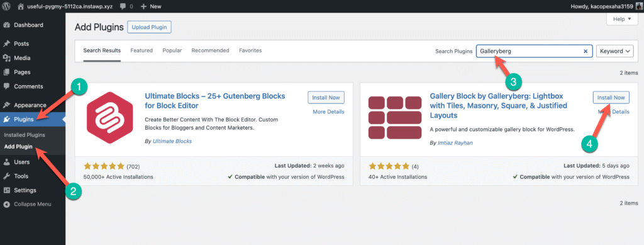Click the Ultimate Blocks plugin logo
The image size is (644, 245).
pyautogui.click(x=109, y=117)
